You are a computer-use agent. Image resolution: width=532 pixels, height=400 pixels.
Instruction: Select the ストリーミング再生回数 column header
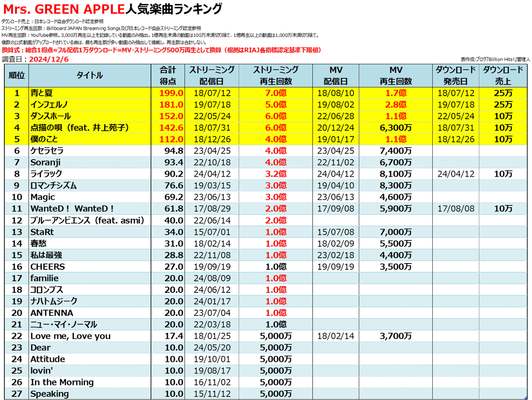tap(276, 75)
